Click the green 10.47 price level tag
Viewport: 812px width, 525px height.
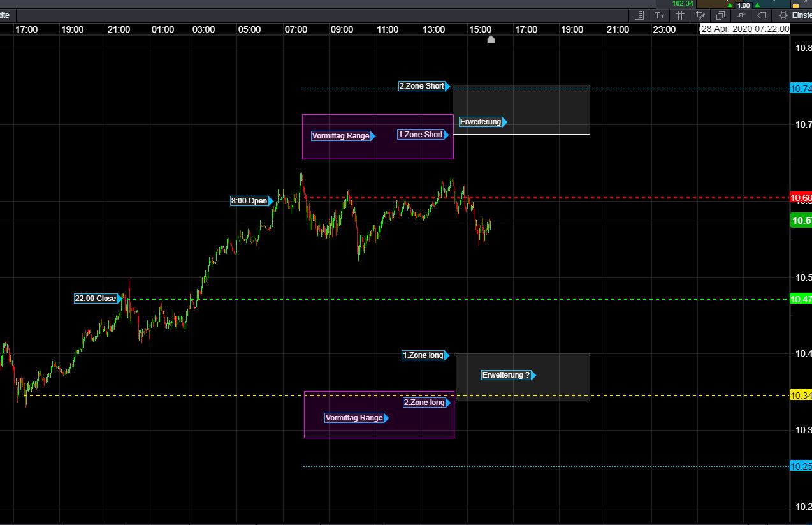(x=800, y=299)
